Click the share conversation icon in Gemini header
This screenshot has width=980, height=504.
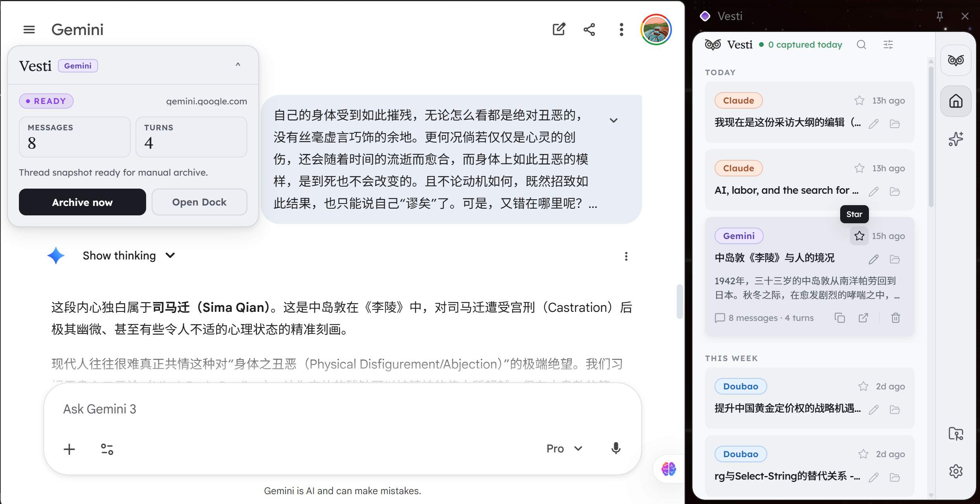click(x=589, y=30)
